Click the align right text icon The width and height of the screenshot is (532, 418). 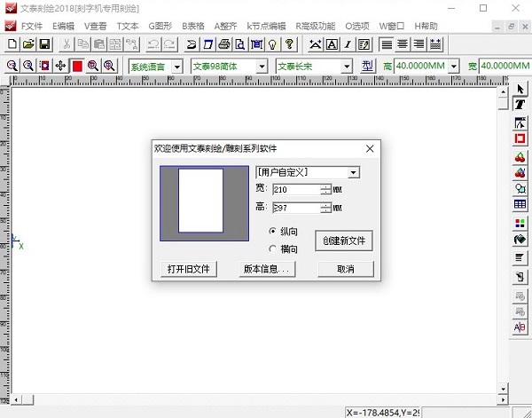click(x=419, y=44)
